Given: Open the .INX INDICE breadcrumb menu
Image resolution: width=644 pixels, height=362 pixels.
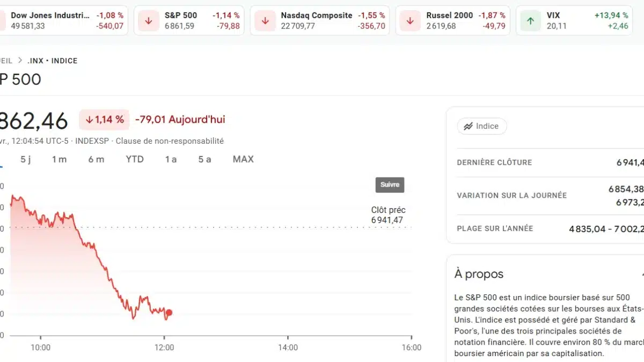Looking at the screenshot, I should coord(52,61).
